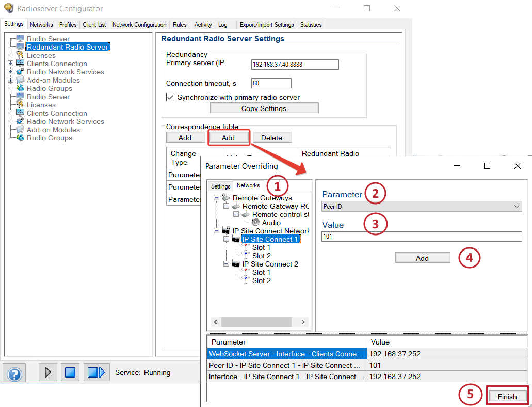The image size is (532, 407).
Task: Switch to Settings tab in Parameter Overriding
Action: (220, 186)
